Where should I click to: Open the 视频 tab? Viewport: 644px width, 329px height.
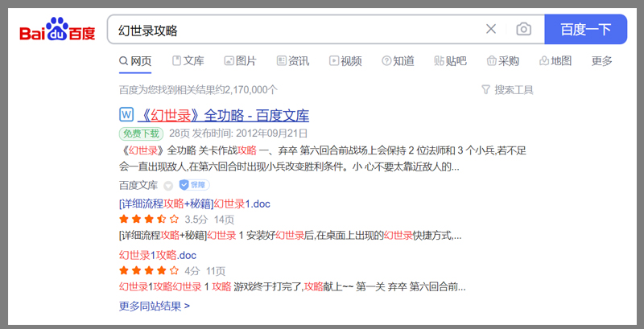[345, 61]
